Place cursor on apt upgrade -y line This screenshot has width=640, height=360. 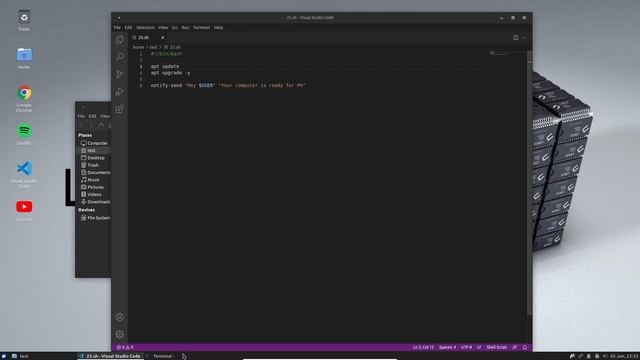[170, 73]
